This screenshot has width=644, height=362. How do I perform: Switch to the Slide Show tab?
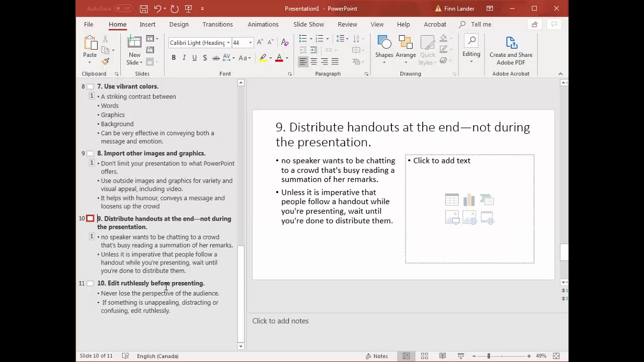tap(309, 24)
